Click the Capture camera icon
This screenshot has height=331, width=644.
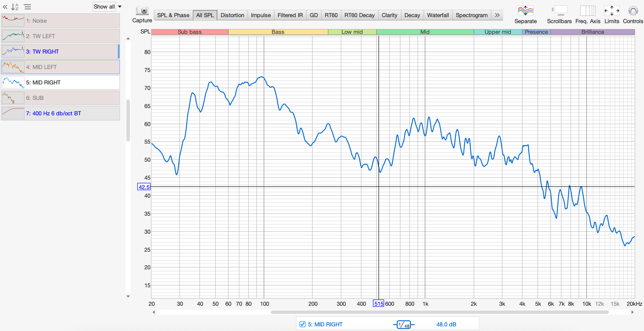pyautogui.click(x=142, y=11)
